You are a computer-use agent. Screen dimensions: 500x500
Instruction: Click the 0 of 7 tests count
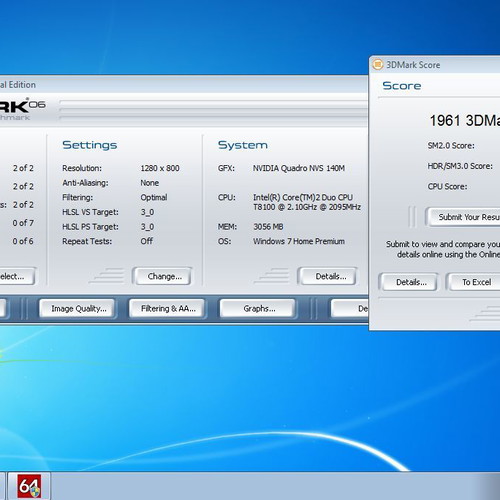coord(23,223)
